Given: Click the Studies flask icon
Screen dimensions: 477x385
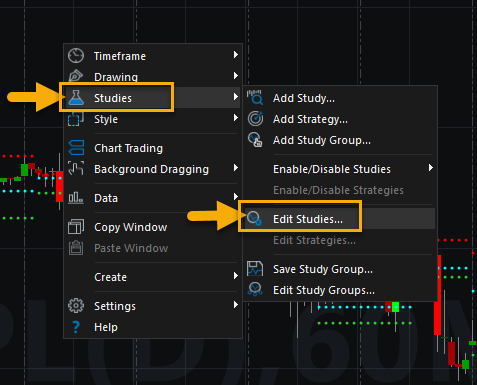Looking at the screenshot, I should [76, 98].
